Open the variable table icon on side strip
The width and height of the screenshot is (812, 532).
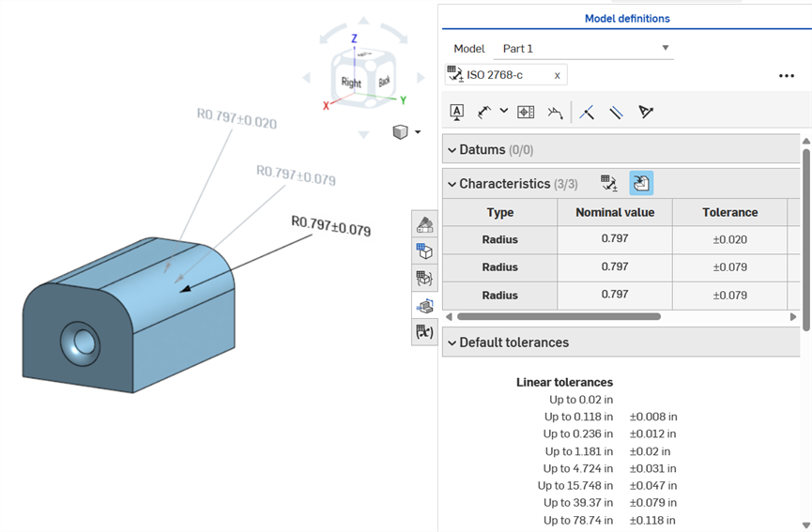click(424, 332)
